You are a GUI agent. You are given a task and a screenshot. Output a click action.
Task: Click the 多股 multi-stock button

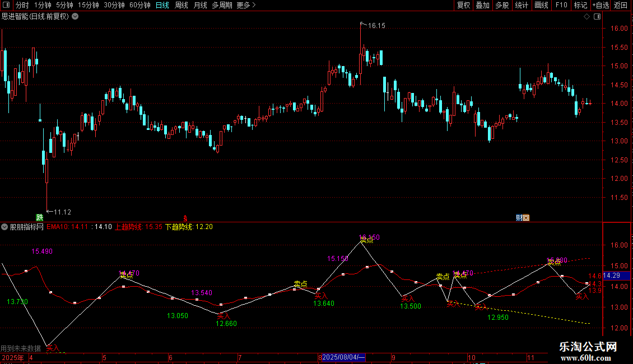[502, 5]
